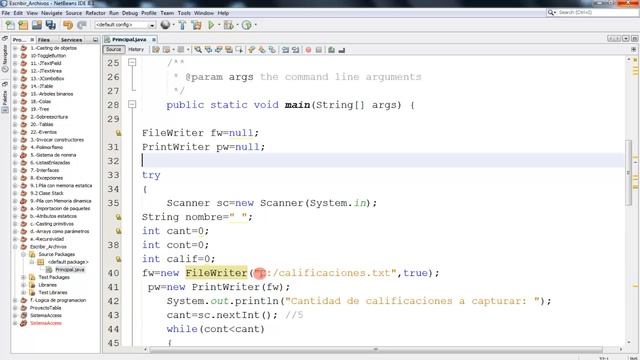Open the Help menu
This screenshot has height=360, width=640.
point(223,13)
